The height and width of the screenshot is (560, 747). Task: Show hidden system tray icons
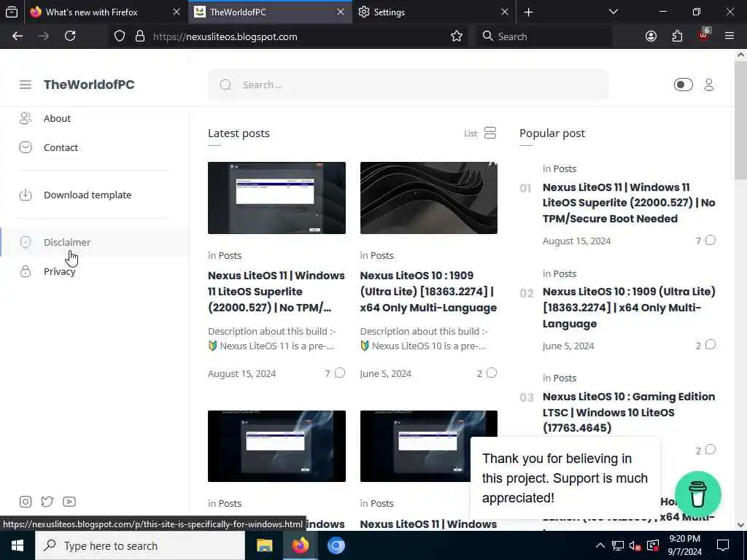(x=600, y=545)
